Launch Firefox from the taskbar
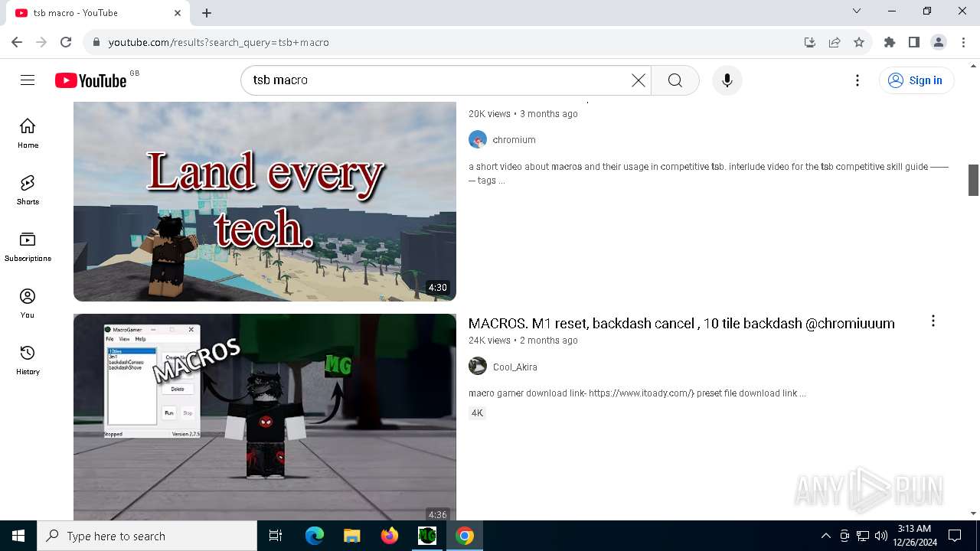Image resolution: width=980 pixels, height=551 pixels. [x=389, y=536]
